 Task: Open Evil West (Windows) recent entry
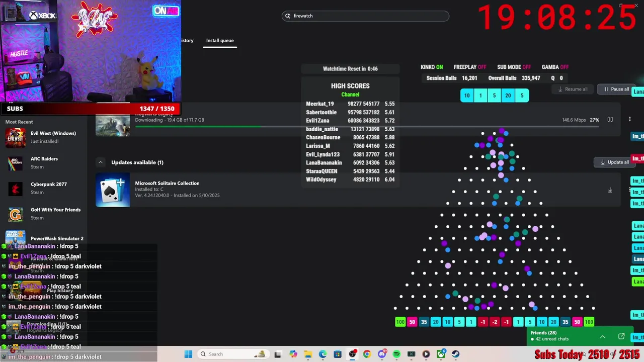pos(44,137)
